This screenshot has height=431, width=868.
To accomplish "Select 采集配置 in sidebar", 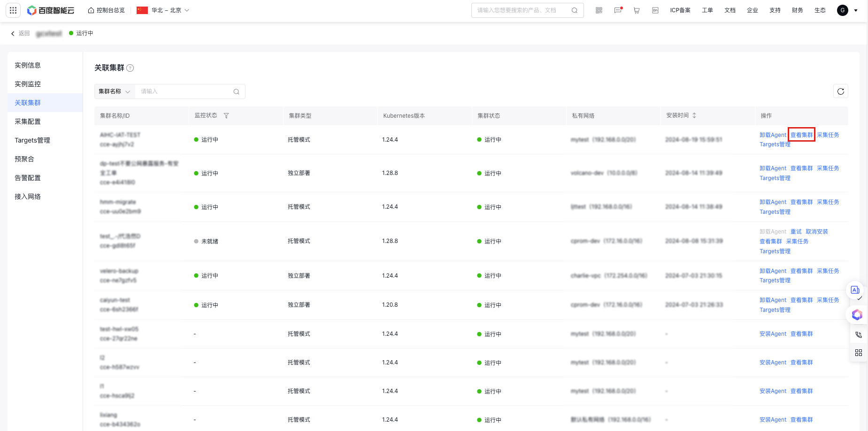I will pos(45,121).
